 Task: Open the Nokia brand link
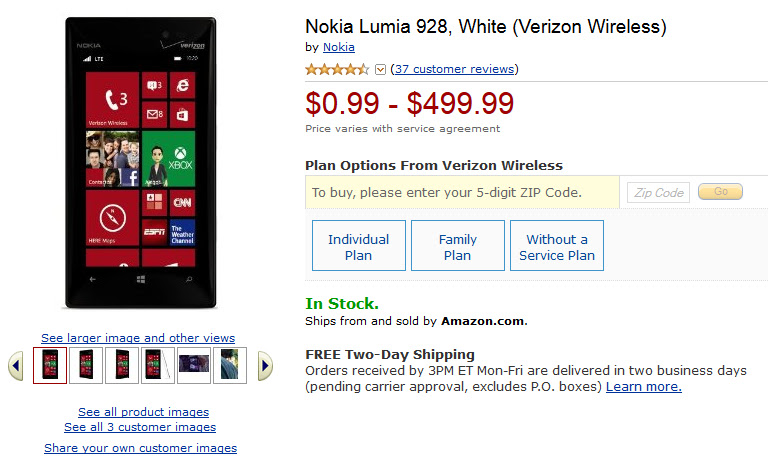pyautogui.click(x=339, y=47)
